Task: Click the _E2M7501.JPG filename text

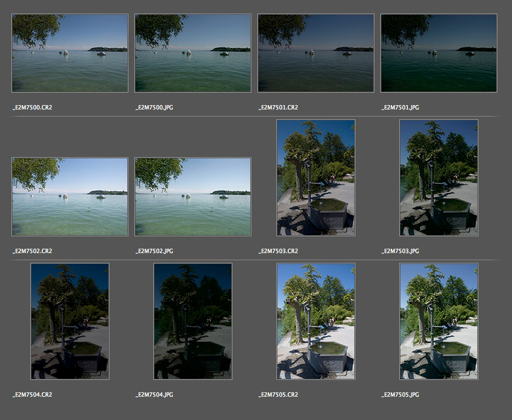Action: 400,108
